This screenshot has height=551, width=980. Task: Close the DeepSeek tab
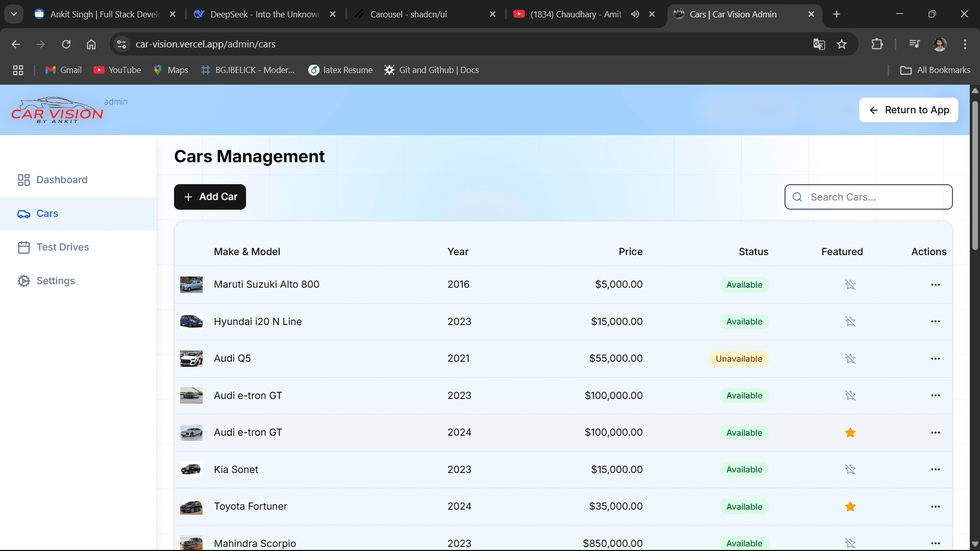[333, 14]
